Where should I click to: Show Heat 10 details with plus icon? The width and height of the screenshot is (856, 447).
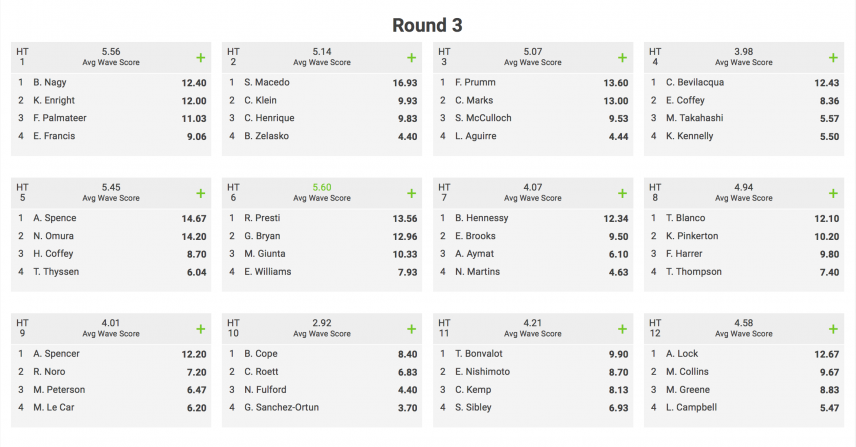pos(411,329)
